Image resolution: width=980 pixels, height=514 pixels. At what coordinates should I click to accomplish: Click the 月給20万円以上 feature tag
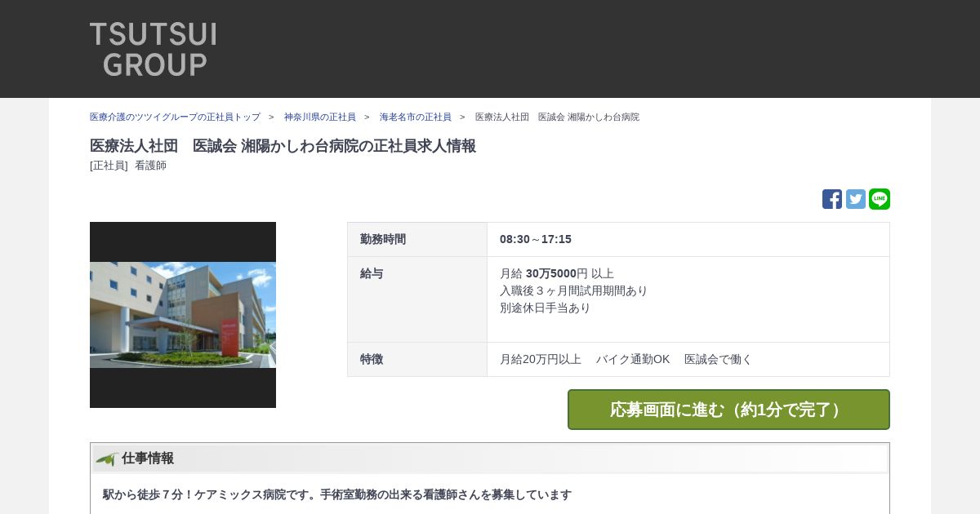[541, 359]
